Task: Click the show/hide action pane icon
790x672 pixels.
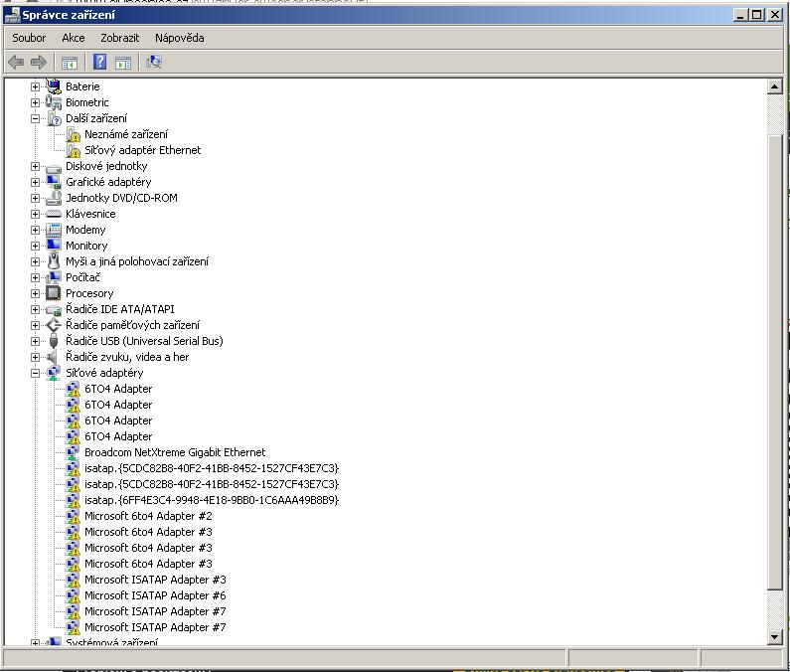Action: pos(123,62)
